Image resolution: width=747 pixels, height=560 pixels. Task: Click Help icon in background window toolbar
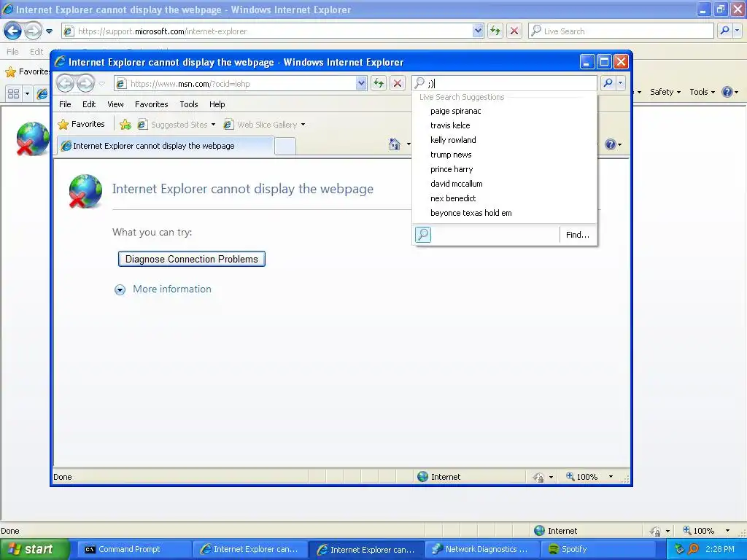point(727,92)
